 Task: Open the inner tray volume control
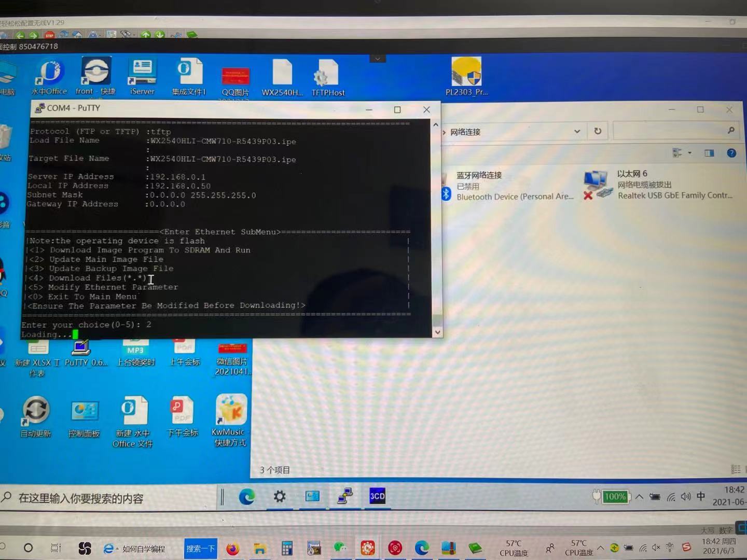coord(686,497)
